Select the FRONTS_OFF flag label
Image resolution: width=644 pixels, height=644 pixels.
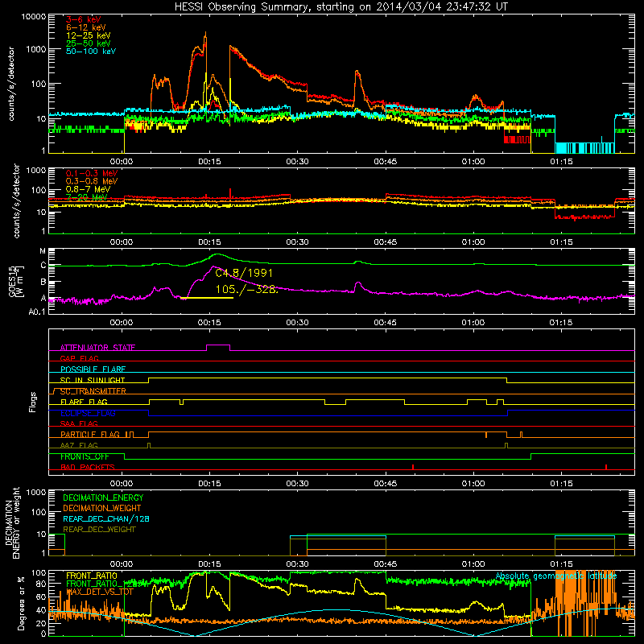pos(85,456)
